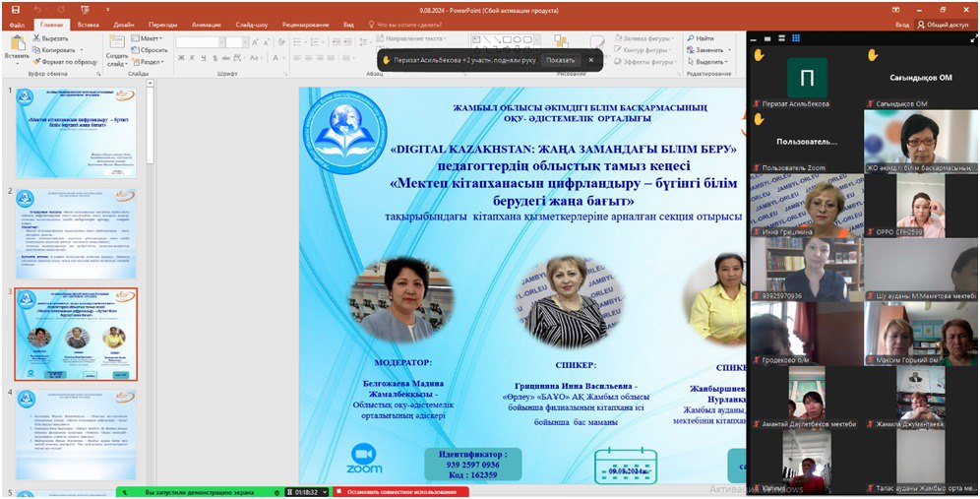
Task: Toggle text shadow (S) formatting
Action: pos(214,58)
